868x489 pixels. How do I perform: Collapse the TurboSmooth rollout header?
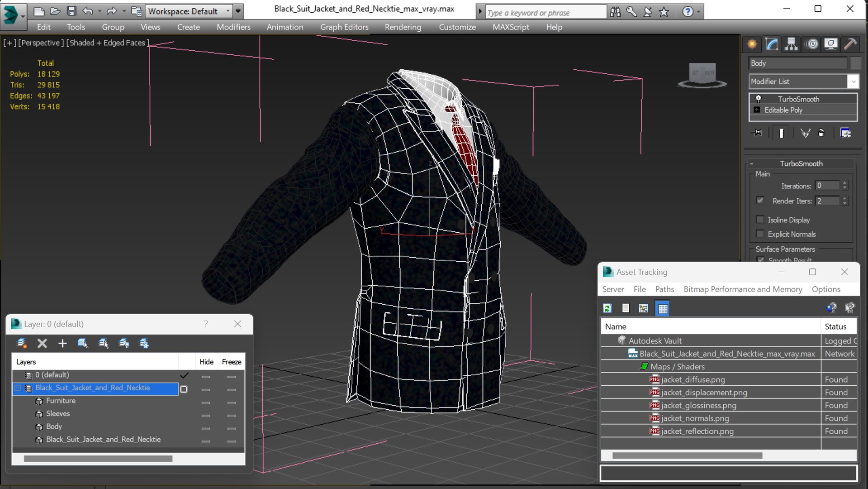[800, 163]
